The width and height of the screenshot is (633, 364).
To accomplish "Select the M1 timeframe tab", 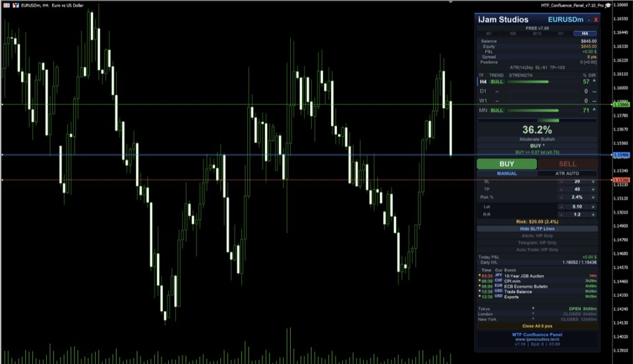I will click(x=489, y=34).
